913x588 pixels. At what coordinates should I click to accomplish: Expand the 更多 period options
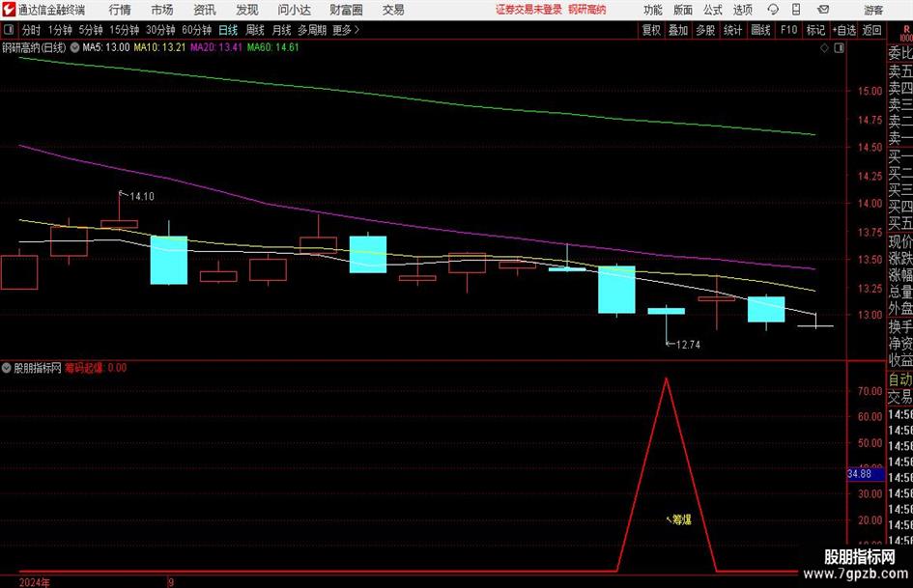point(346,30)
